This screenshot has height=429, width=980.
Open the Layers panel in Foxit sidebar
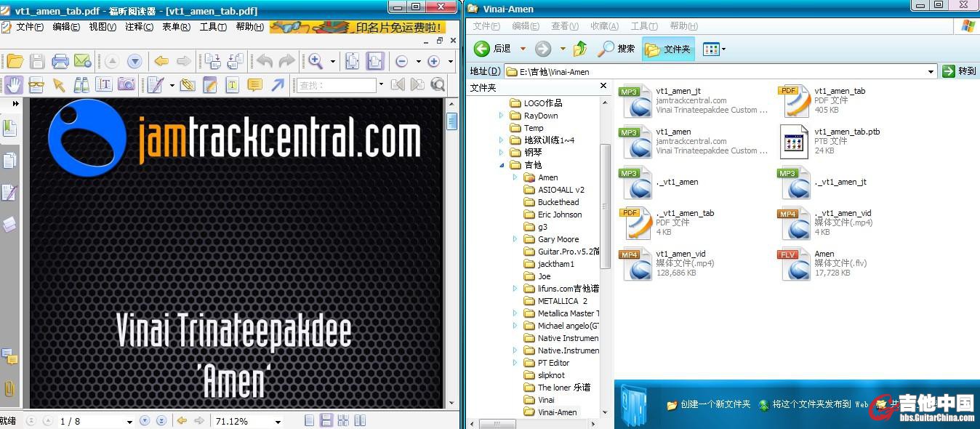tap(9, 225)
